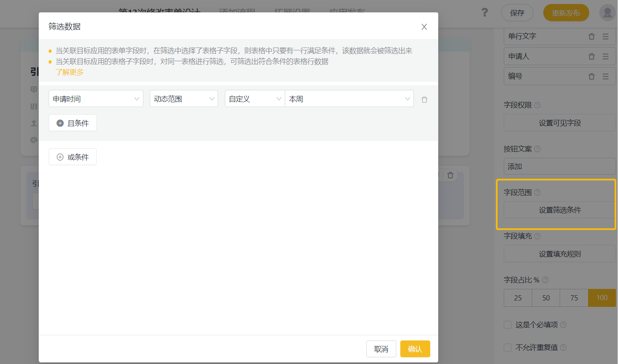Click reorder handle of 单行文字
This screenshot has width=618, height=364.
[x=606, y=36]
